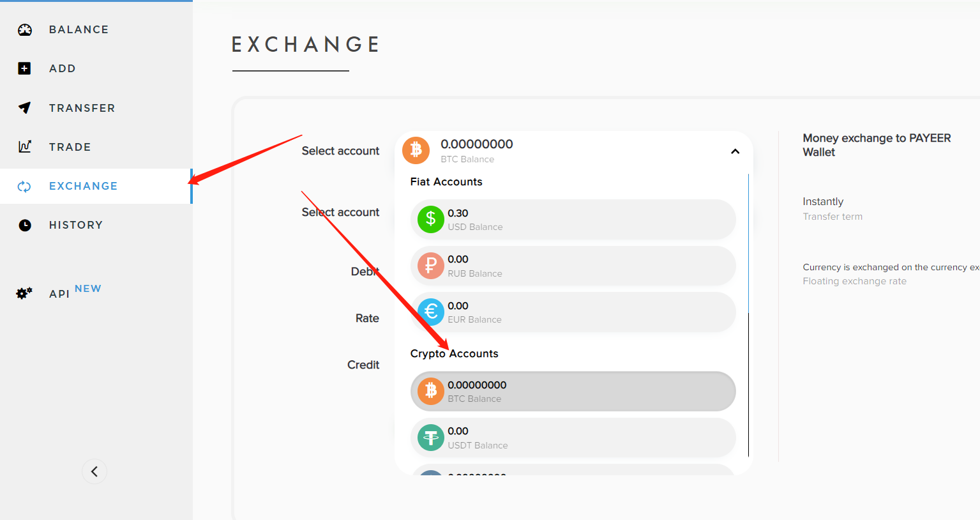This screenshot has height=520, width=980.
Task: Collapse the sidebar with left arrow
Action: click(x=94, y=471)
